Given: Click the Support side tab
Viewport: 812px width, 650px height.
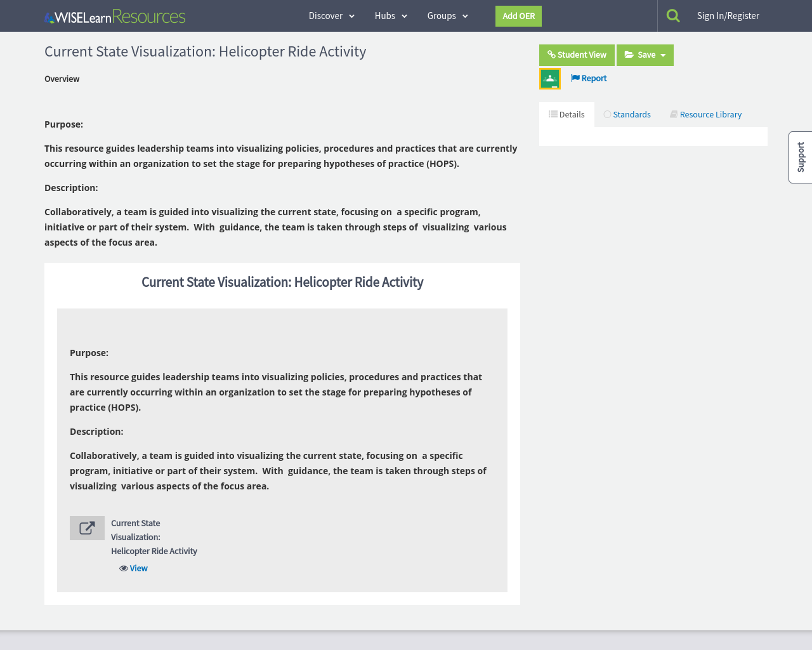Looking at the screenshot, I should (800, 157).
